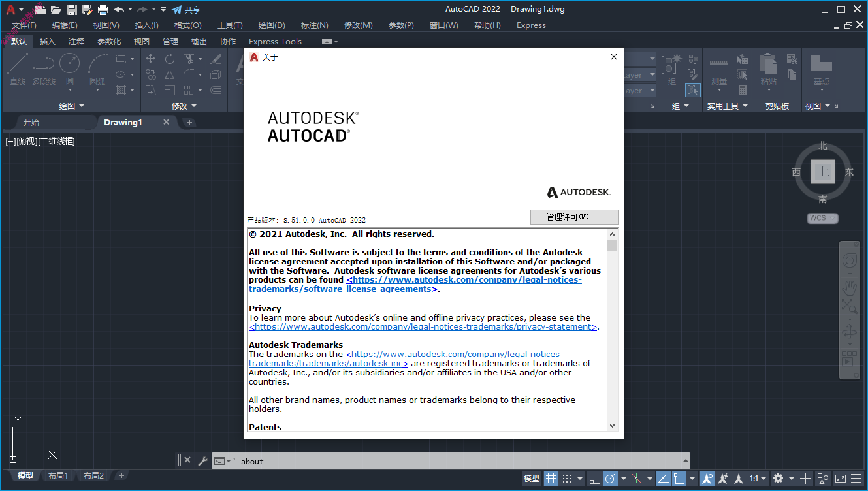868x491 pixels.
Task: Select the Mirror tool in Modify panel
Action: (x=170, y=74)
